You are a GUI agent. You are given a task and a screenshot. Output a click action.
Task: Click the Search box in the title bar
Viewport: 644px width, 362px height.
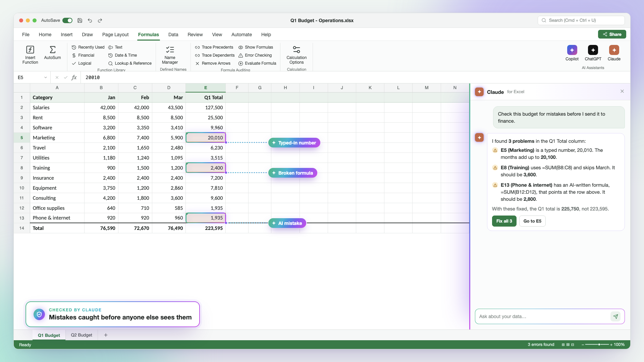(x=581, y=20)
